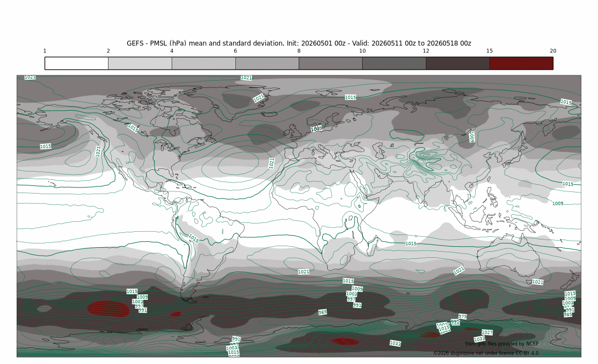Click the GEFS PMSL chart title text
The image size is (598, 364).
tap(298, 43)
